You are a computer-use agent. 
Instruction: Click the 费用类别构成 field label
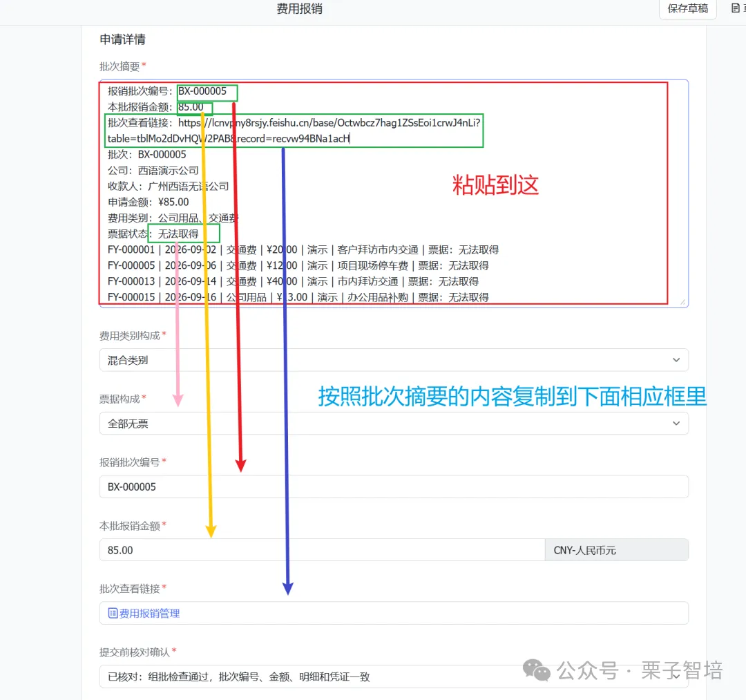tap(129, 335)
